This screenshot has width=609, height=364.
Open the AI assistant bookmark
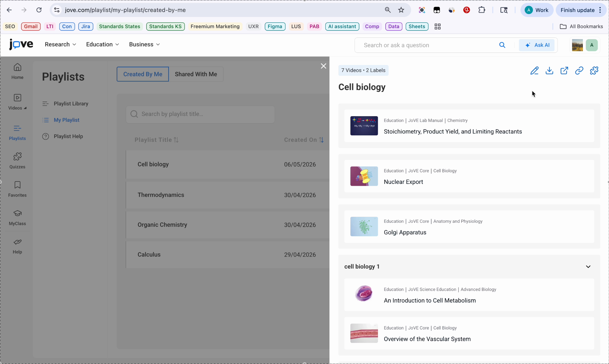342,26
